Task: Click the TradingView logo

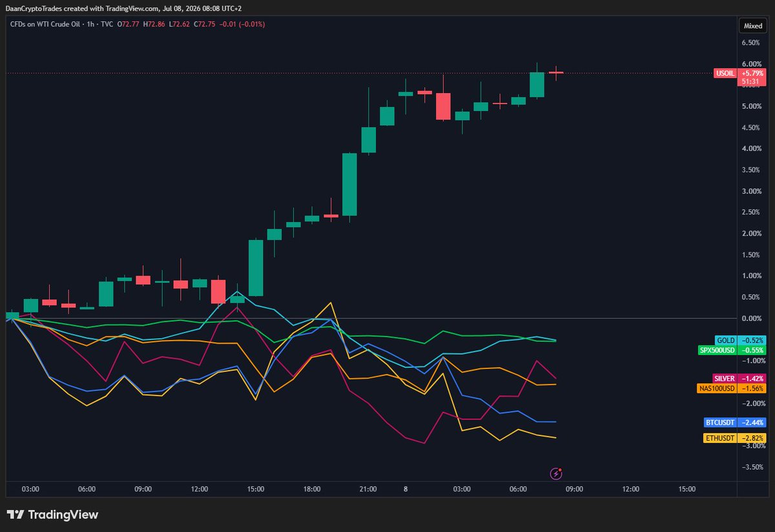Action: [x=53, y=515]
